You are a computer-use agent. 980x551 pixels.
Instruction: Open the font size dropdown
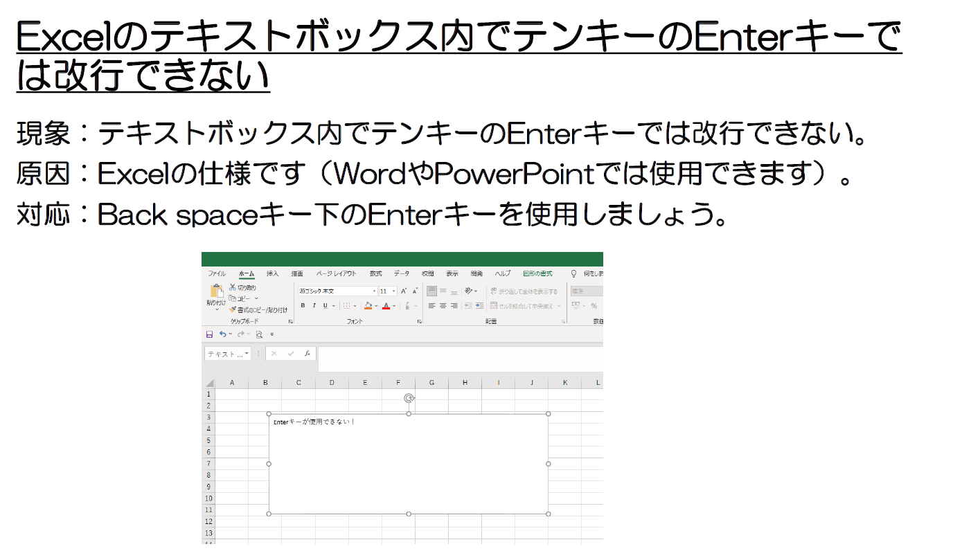[x=393, y=291]
